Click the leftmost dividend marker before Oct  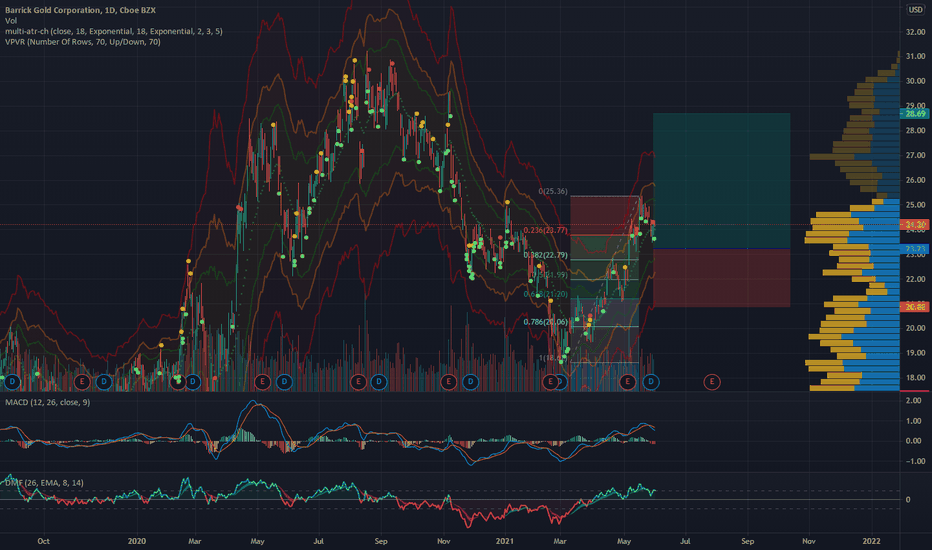click(x=12, y=382)
